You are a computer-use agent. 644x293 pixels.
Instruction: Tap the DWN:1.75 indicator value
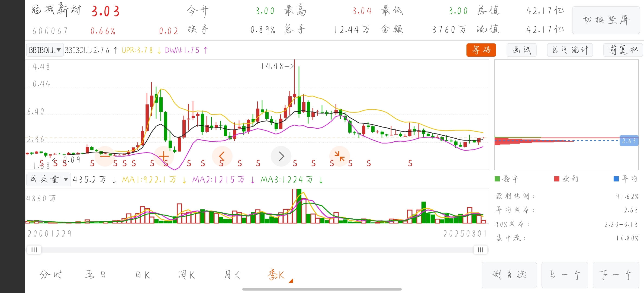point(182,50)
